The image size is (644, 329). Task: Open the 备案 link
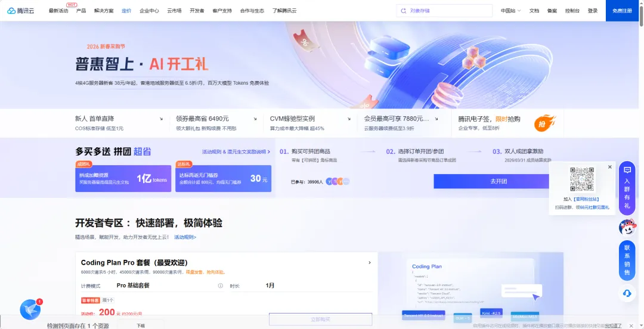pyautogui.click(x=552, y=11)
